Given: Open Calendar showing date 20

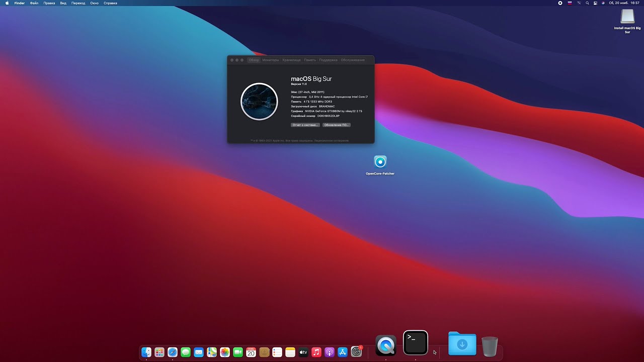Looking at the screenshot, I should [x=251, y=352].
